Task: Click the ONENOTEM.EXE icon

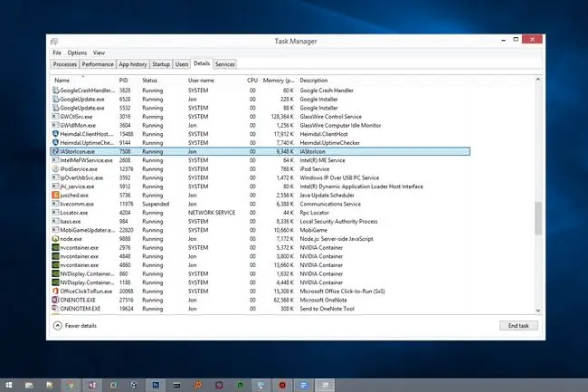Action: point(55,309)
